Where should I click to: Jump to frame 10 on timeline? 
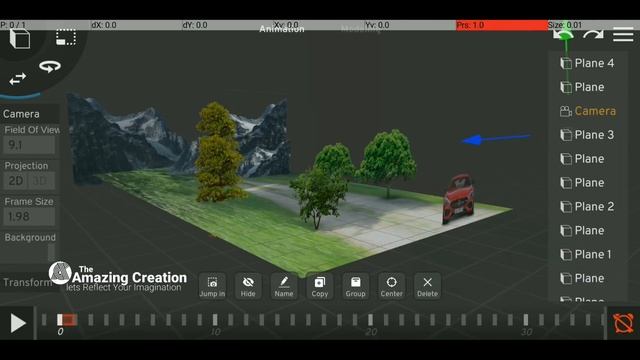click(x=215, y=320)
